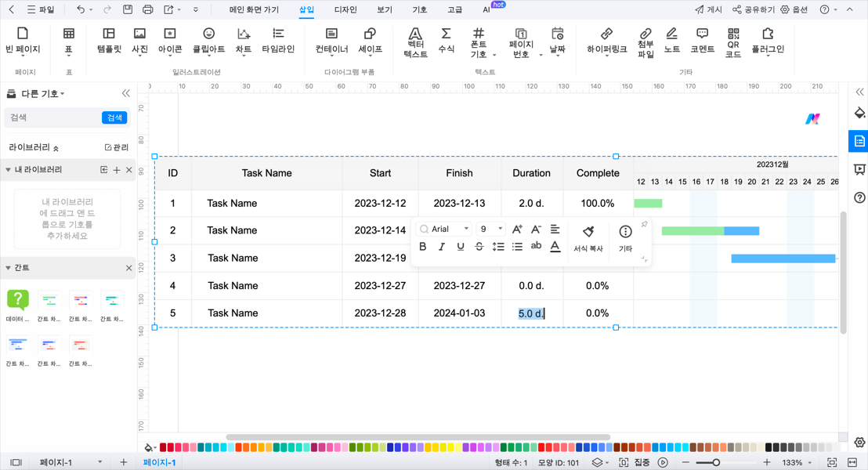
Task: Open the 폰트 기호 dropdown
Action: click(494, 55)
